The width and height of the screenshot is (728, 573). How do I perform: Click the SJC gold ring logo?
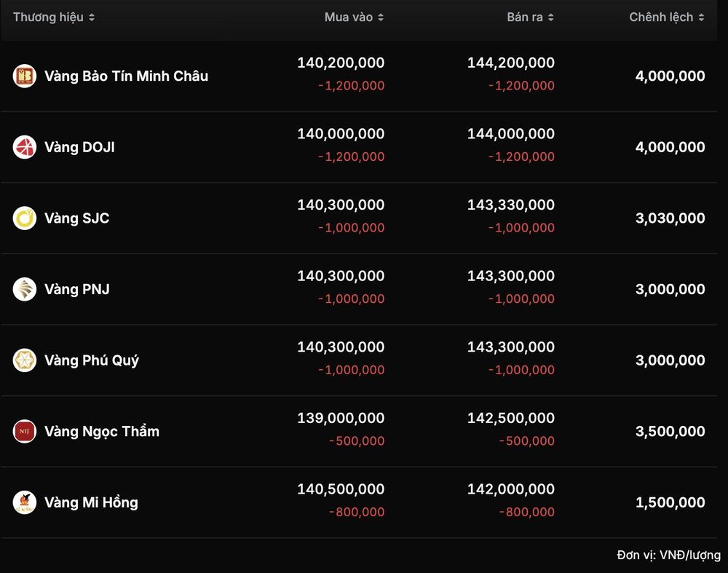pos(25,218)
